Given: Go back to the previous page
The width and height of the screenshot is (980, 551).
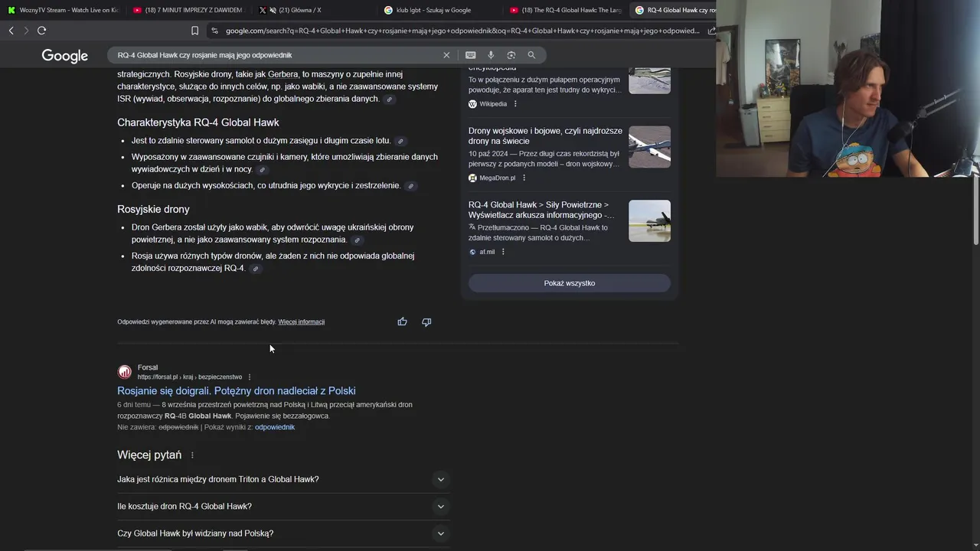Looking at the screenshot, I should [x=11, y=31].
